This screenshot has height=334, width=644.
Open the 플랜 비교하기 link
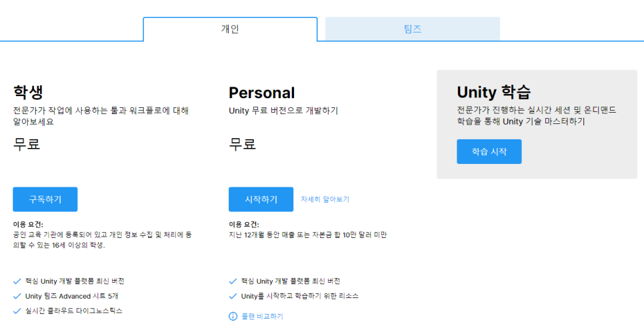[262, 317]
